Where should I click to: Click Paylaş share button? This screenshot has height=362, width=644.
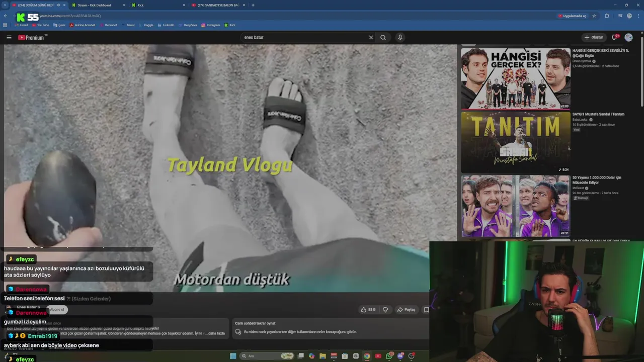[x=407, y=310]
